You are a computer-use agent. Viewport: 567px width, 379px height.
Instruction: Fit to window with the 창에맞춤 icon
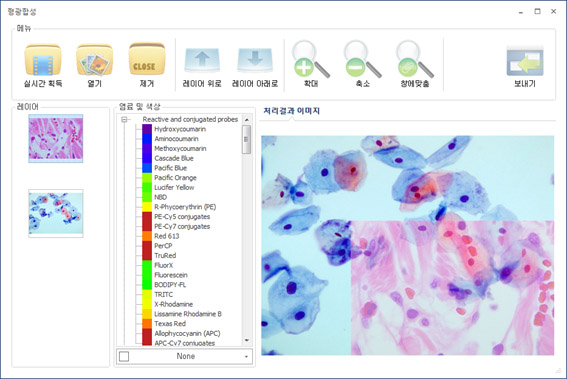414,59
